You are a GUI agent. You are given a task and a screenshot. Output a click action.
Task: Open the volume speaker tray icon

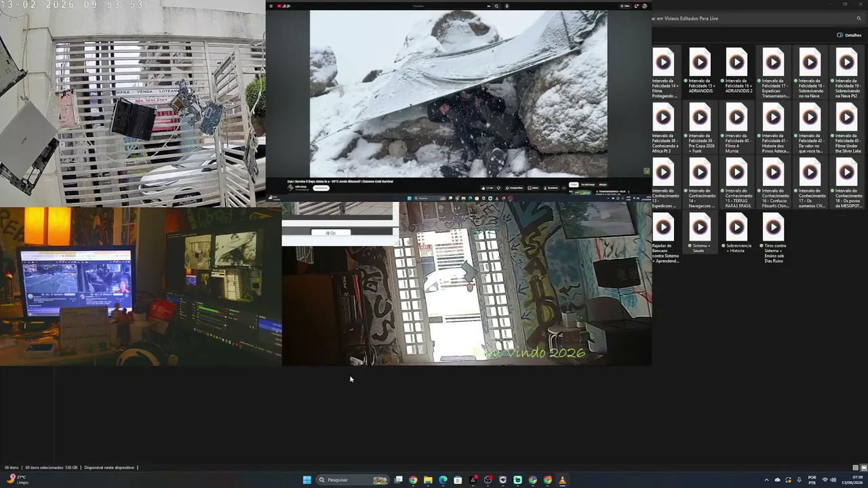[833, 480]
